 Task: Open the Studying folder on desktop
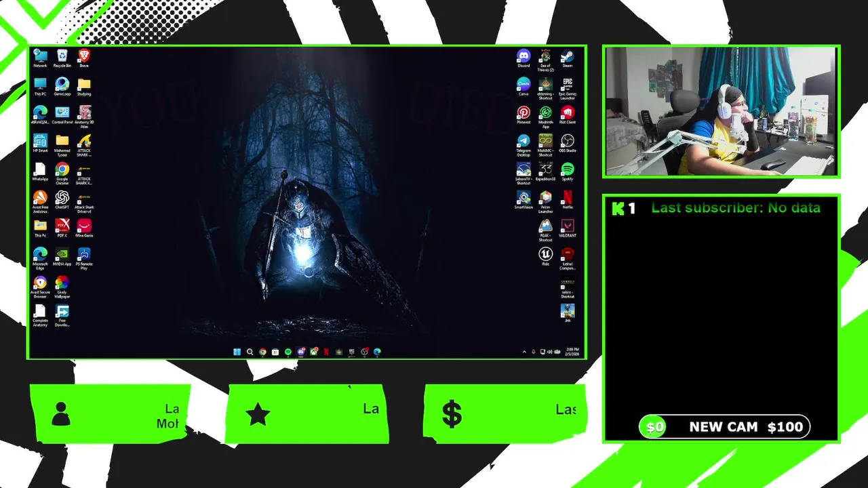84,86
